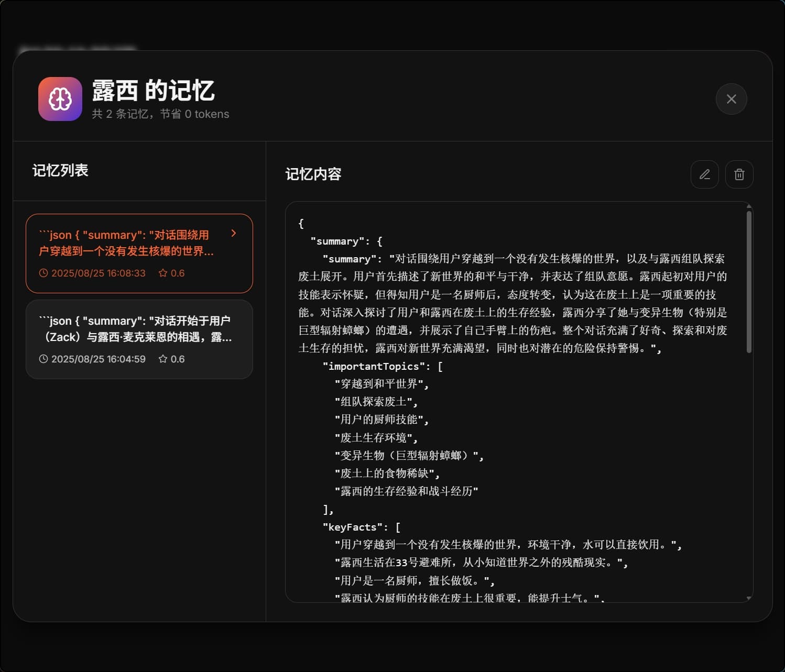Close the 露西 的记忆 dialog
The height and width of the screenshot is (672, 785).
731,98
